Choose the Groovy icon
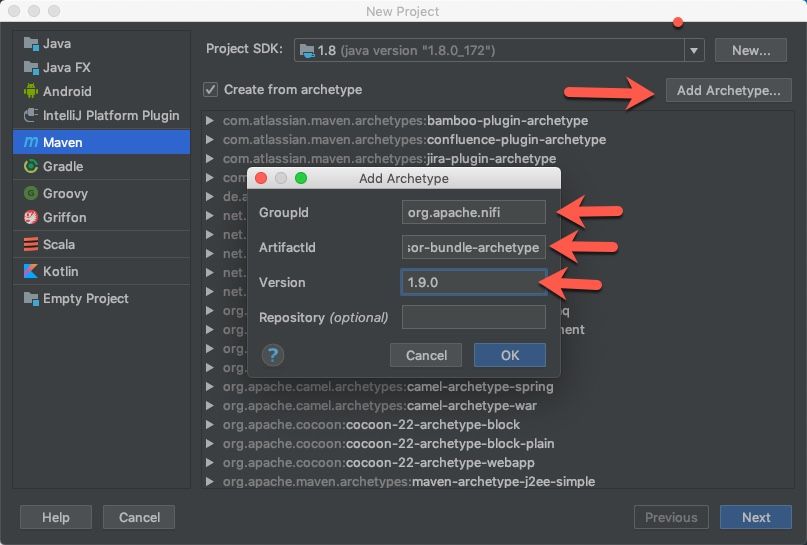This screenshot has height=545, width=807. [31, 194]
